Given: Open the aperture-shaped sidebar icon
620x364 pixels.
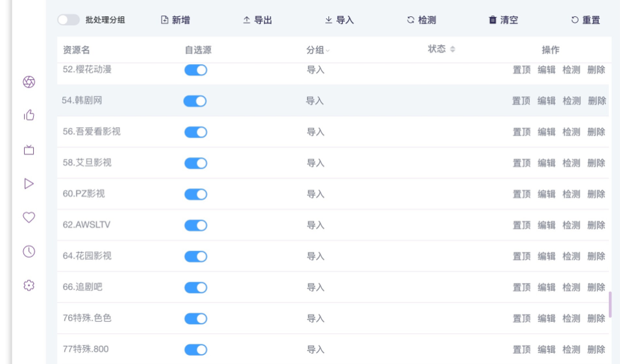Looking at the screenshot, I should point(29,82).
